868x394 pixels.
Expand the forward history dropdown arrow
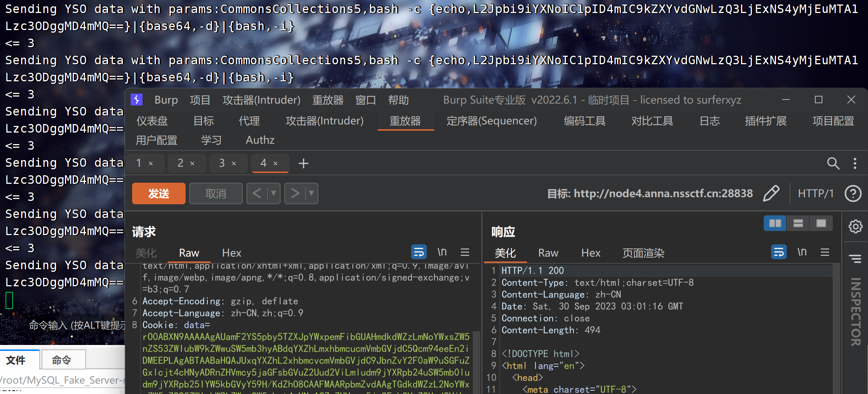pos(312,193)
